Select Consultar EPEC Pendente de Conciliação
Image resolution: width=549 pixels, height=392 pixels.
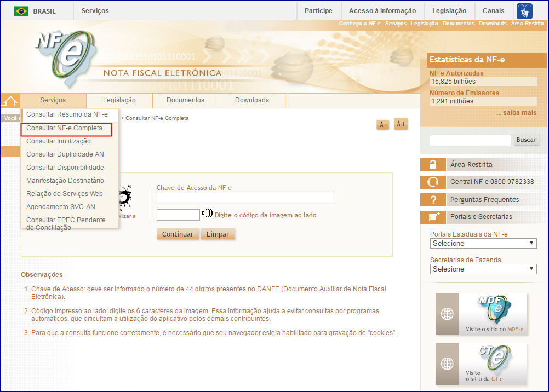[x=66, y=224]
